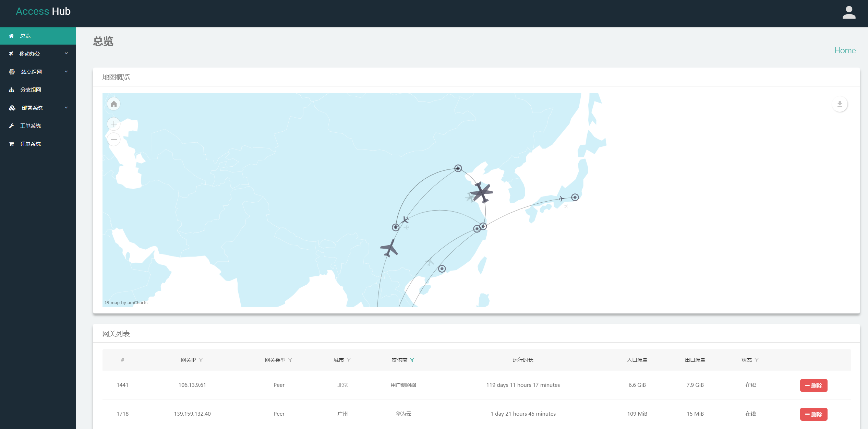868x429 pixels.
Task: Click the 6.6 GiB inbound traffic value
Action: (637, 385)
